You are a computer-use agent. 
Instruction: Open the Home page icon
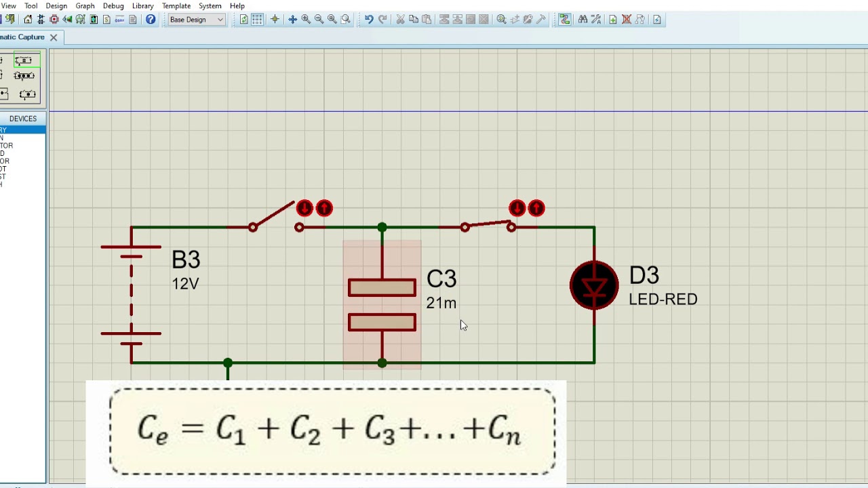tap(28, 20)
